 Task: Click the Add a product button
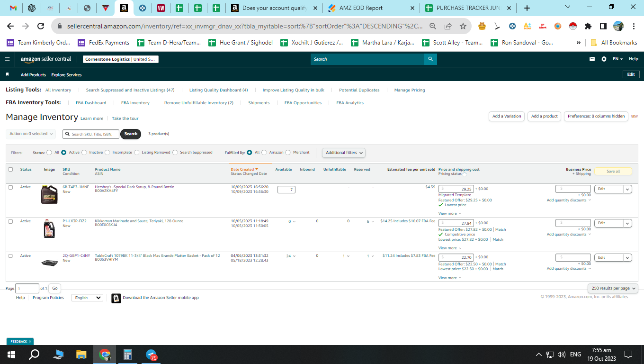tap(545, 116)
